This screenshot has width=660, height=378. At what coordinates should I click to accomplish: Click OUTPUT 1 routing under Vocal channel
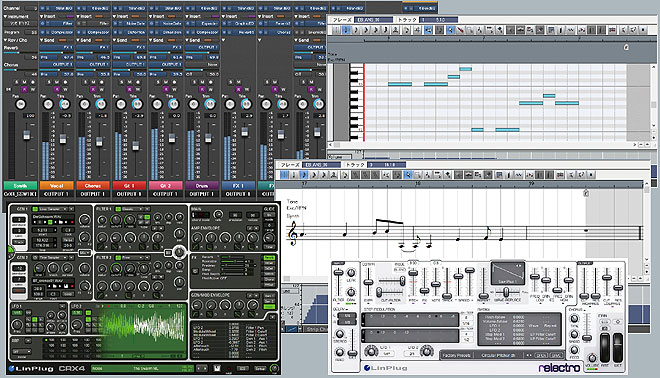coord(56,194)
